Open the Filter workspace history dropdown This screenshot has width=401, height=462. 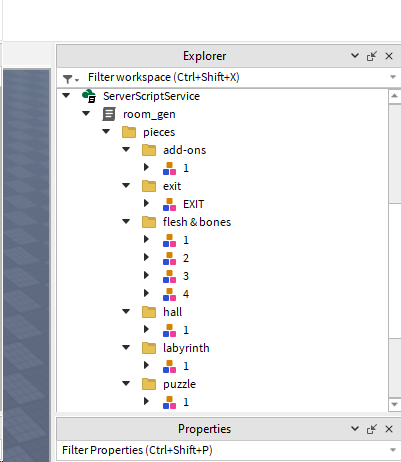pos(393,77)
